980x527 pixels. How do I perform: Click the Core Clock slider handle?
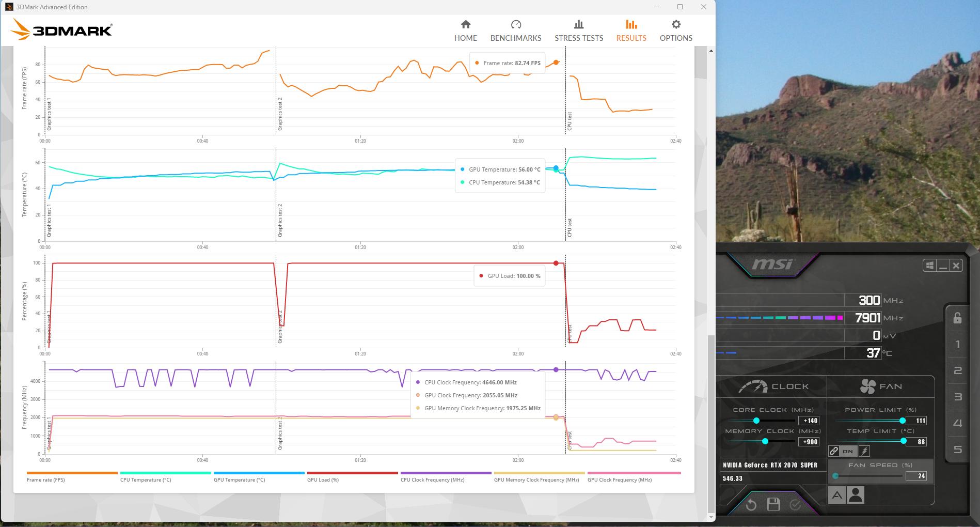(756, 421)
